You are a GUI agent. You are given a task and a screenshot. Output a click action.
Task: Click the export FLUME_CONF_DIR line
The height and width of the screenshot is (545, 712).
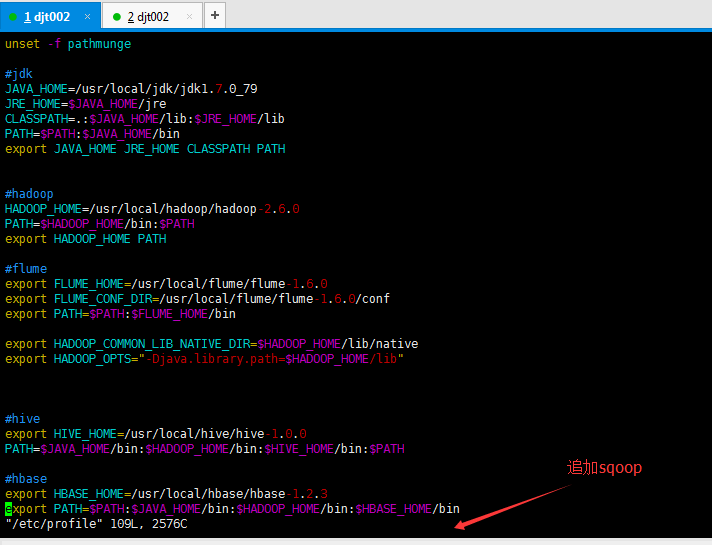click(198, 299)
